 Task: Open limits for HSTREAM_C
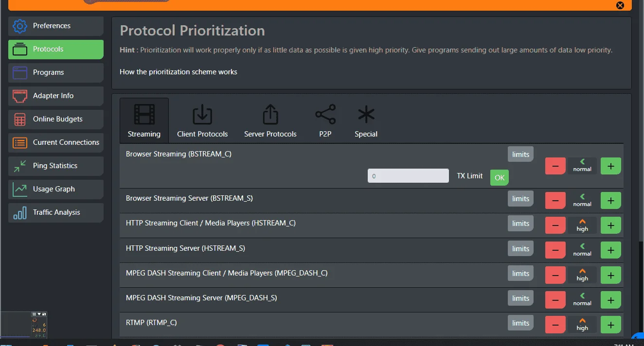click(x=520, y=224)
